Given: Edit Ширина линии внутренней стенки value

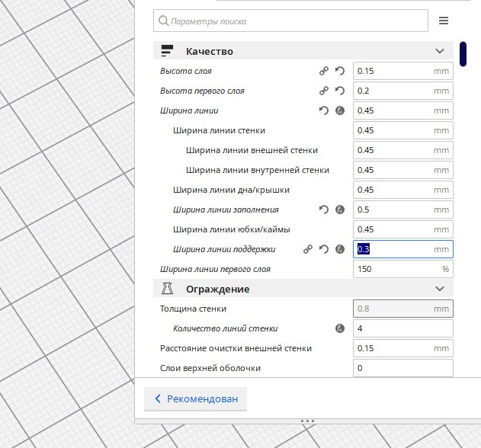Looking at the screenshot, I should point(403,170).
